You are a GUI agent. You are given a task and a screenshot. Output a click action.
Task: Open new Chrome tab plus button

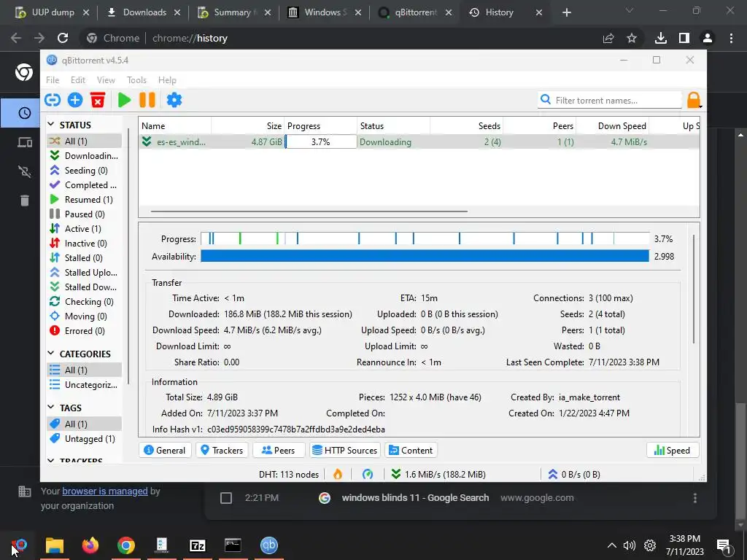pyautogui.click(x=566, y=12)
